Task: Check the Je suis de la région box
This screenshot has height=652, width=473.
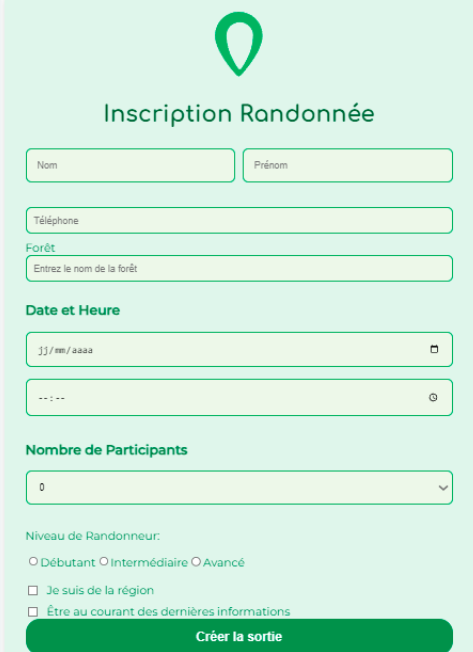Action: click(33, 590)
